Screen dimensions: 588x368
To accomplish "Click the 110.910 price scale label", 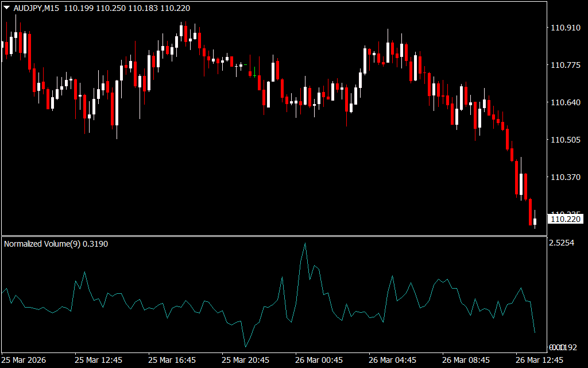I will click(x=565, y=28).
